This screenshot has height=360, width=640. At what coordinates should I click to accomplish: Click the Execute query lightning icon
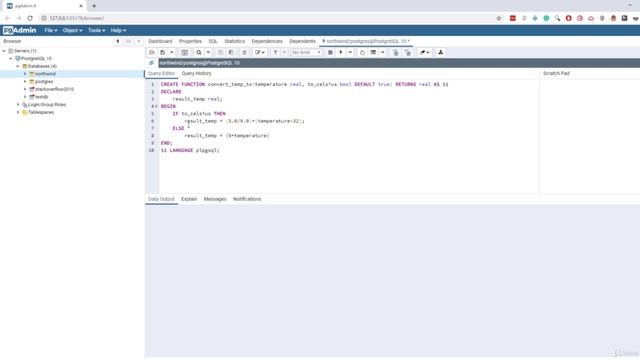[x=341, y=53]
